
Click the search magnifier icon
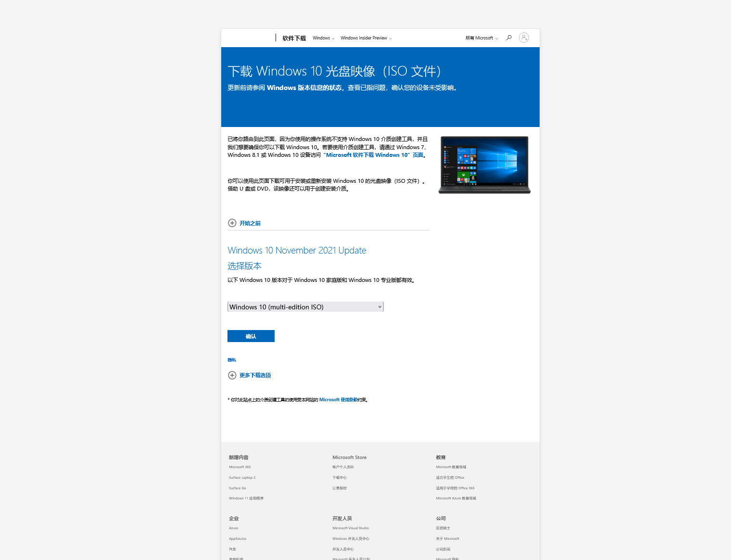[x=509, y=38]
